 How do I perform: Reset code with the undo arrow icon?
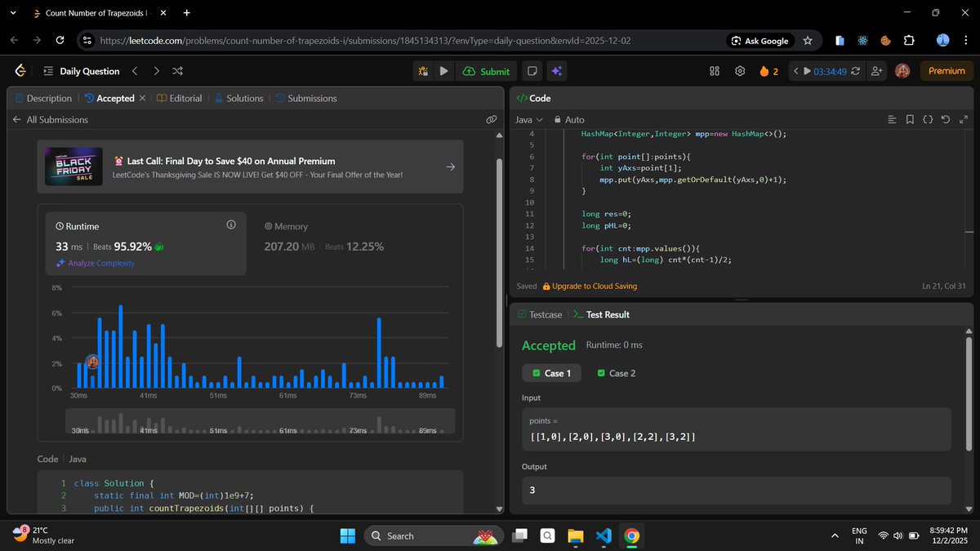click(x=946, y=119)
